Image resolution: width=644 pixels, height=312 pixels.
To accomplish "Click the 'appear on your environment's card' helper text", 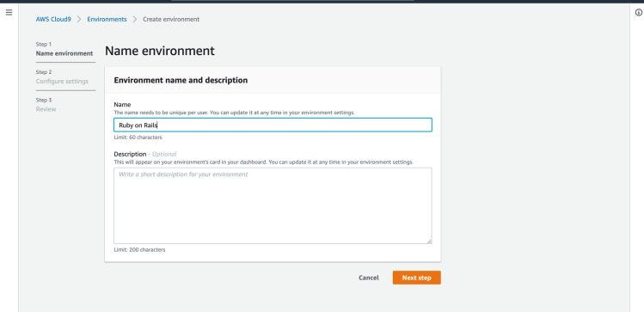I will (x=263, y=162).
